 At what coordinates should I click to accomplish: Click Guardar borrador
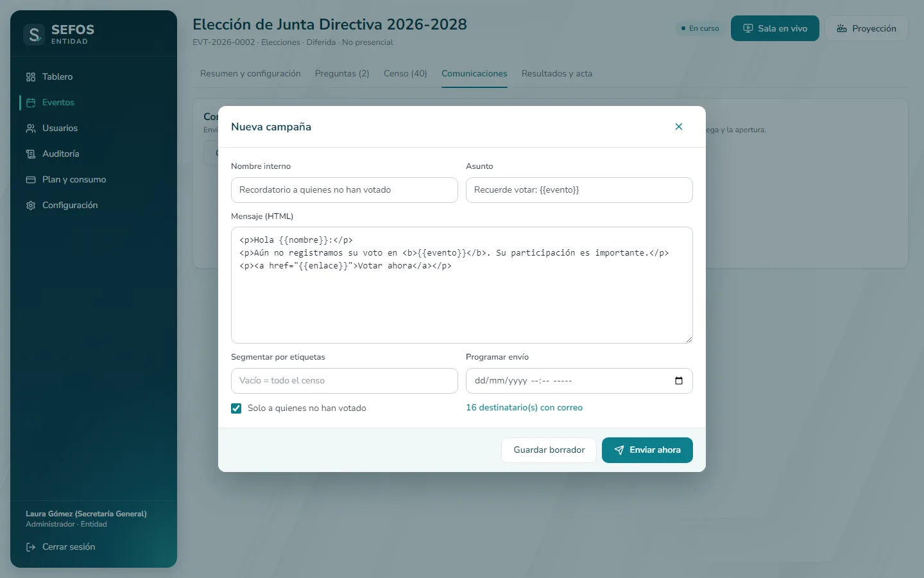pos(549,450)
